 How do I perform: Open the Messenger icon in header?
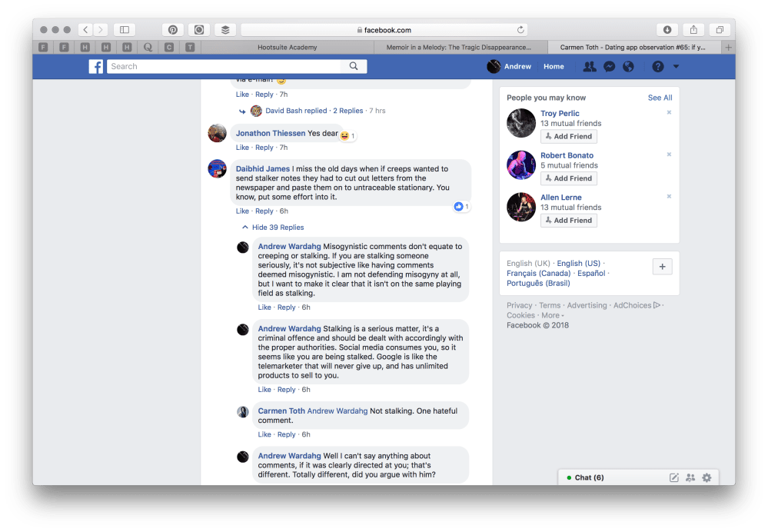pos(609,67)
